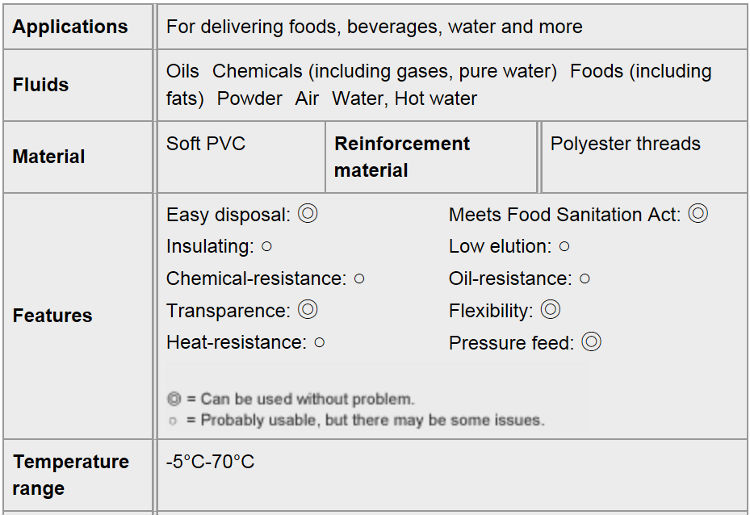Click the Fluids row header cell
The width and height of the screenshot is (750, 515).
[x=78, y=85]
